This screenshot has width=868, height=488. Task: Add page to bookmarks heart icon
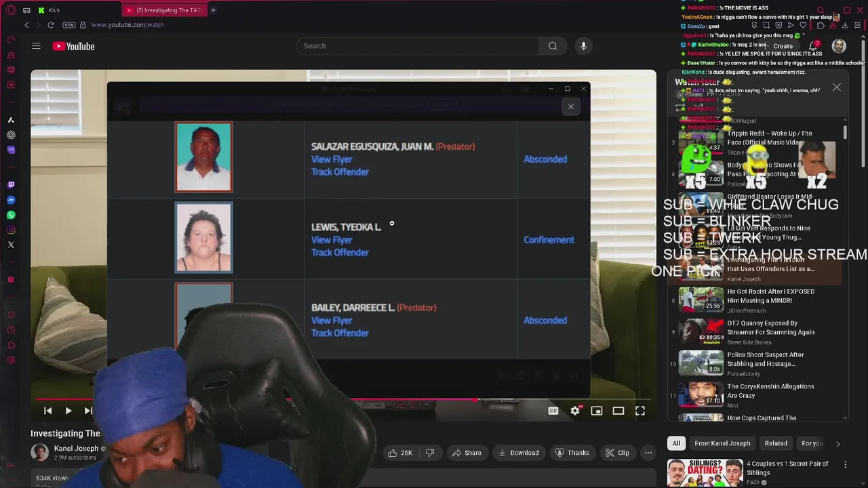pyautogui.click(x=803, y=25)
